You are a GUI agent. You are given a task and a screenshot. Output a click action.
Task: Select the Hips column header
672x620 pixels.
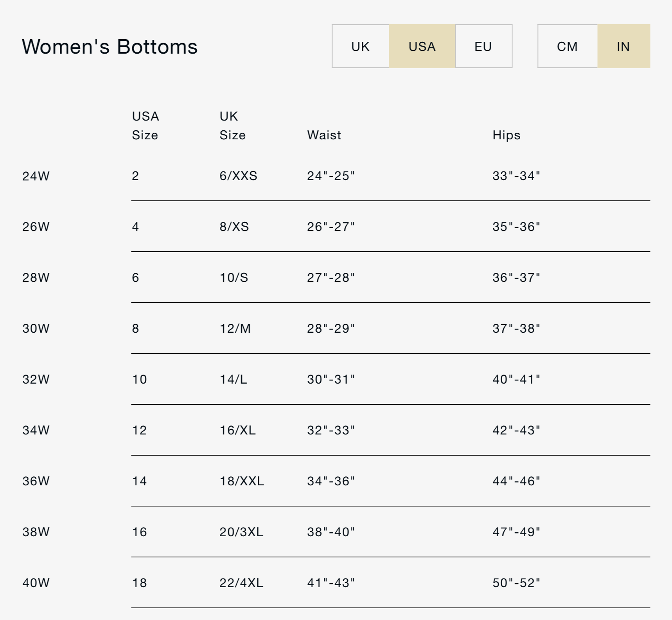tap(506, 135)
